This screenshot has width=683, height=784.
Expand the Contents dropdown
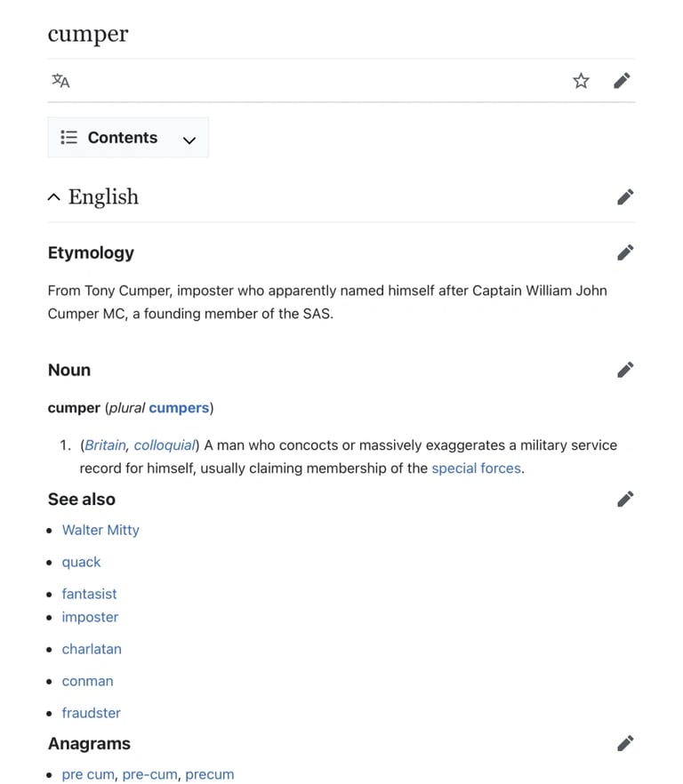pos(189,139)
